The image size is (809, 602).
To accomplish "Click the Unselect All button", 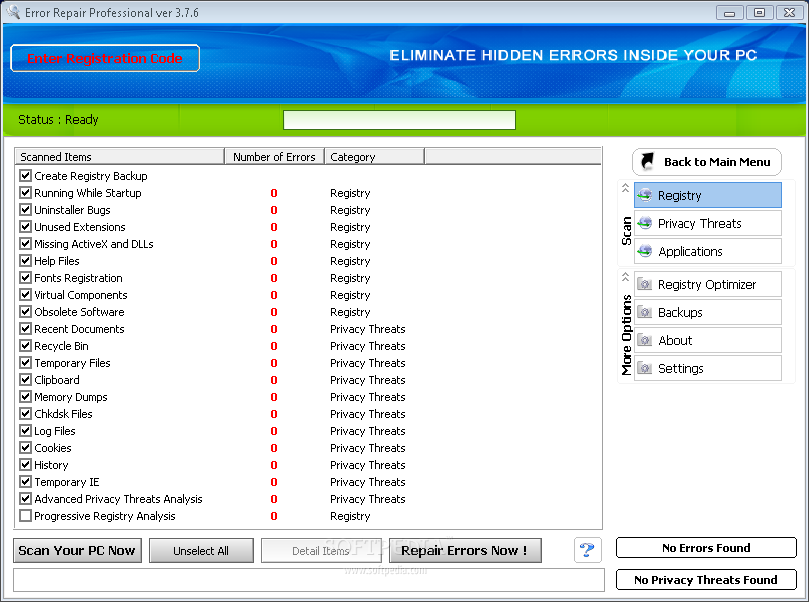I will tap(201, 550).
